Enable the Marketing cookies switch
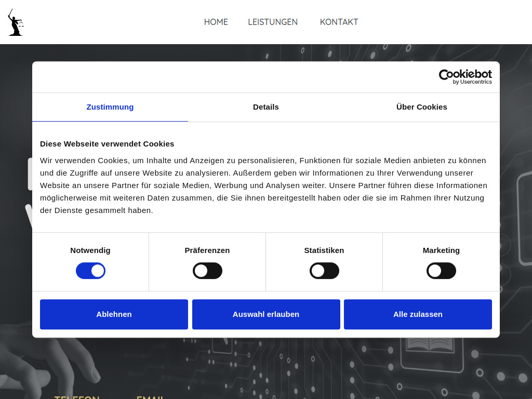 pos(441,271)
